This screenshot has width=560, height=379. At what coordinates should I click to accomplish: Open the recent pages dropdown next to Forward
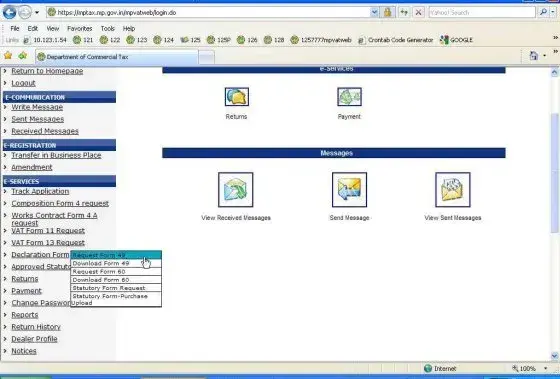37,13
